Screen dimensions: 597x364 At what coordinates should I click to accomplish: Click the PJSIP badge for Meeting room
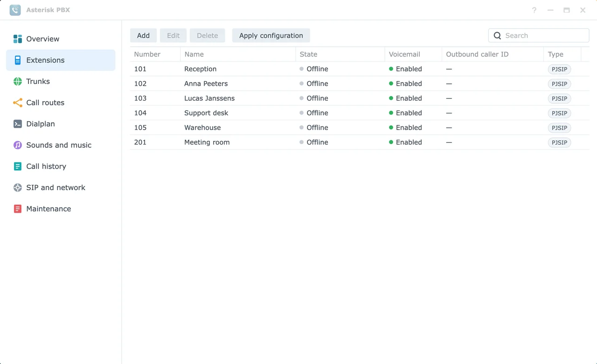tap(559, 143)
